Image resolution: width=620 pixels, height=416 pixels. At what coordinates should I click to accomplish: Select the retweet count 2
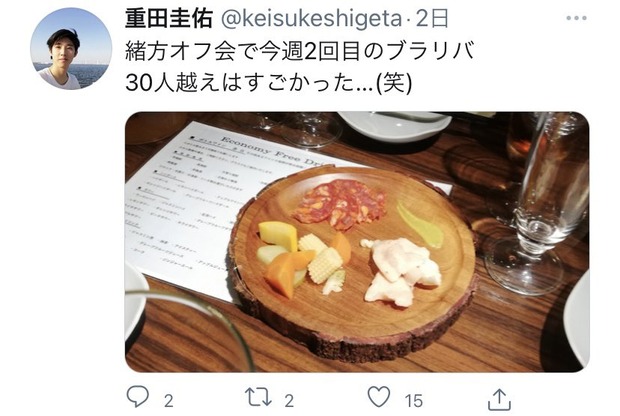point(289,401)
